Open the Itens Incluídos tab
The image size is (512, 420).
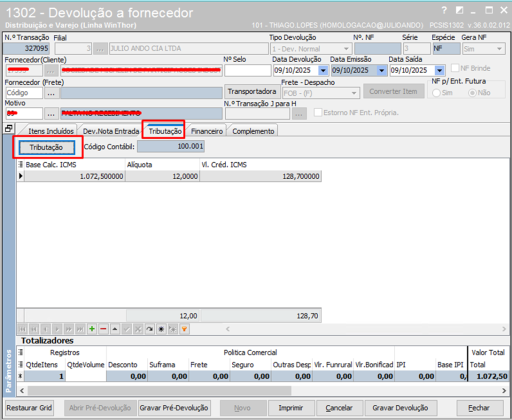(x=51, y=131)
